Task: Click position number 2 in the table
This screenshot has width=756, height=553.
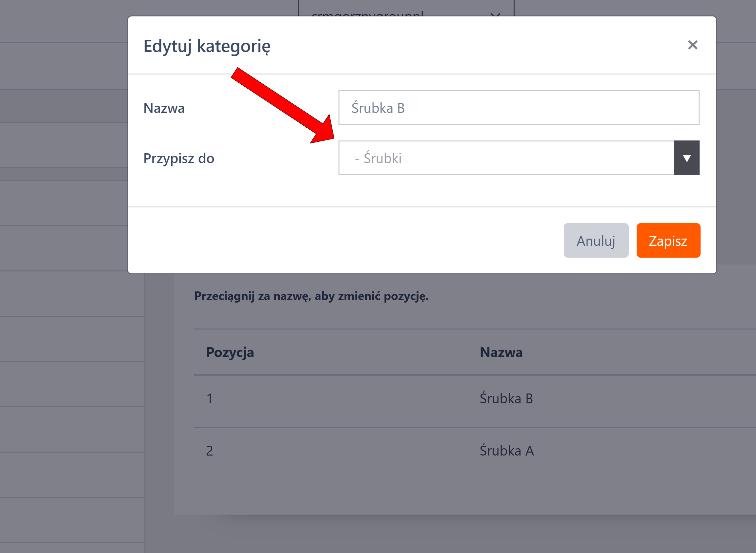Action: [209, 451]
